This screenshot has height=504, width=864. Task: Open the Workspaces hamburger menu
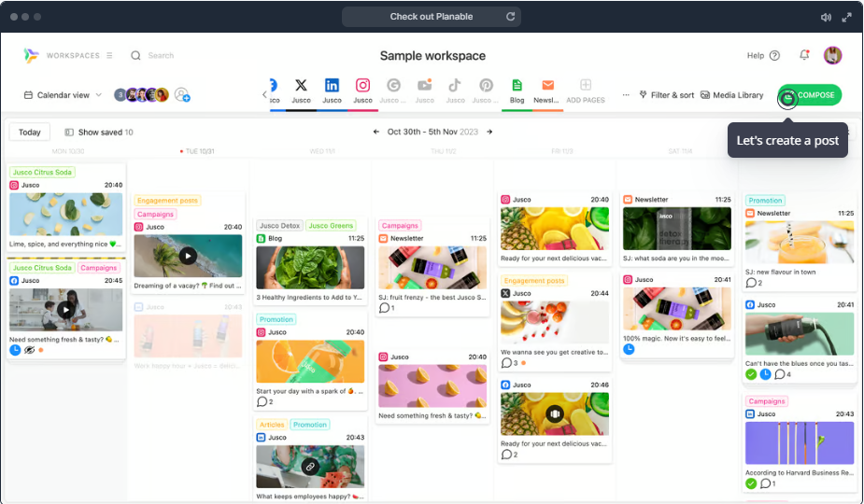click(x=109, y=56)
